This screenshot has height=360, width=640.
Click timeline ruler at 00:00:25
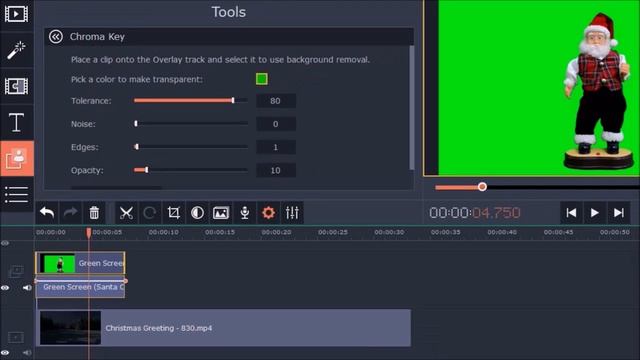[x=333, y=232]
